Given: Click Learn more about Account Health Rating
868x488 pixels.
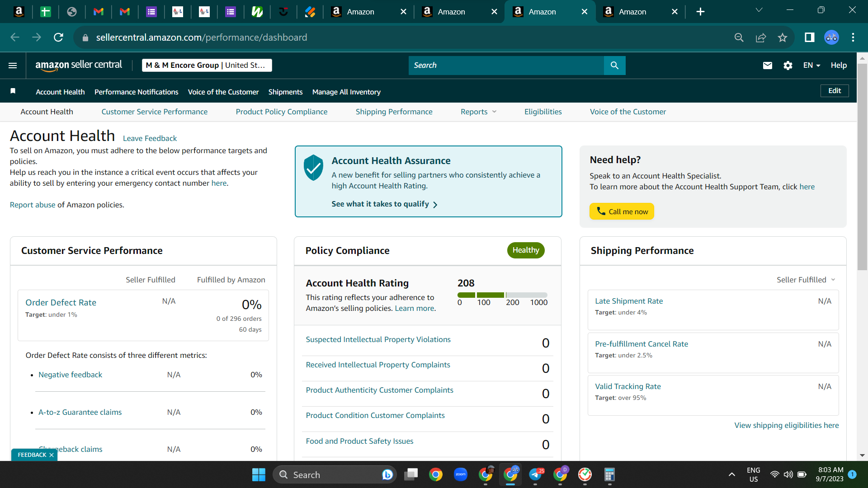Looking at the screenshot, I should tap(414, 308).
